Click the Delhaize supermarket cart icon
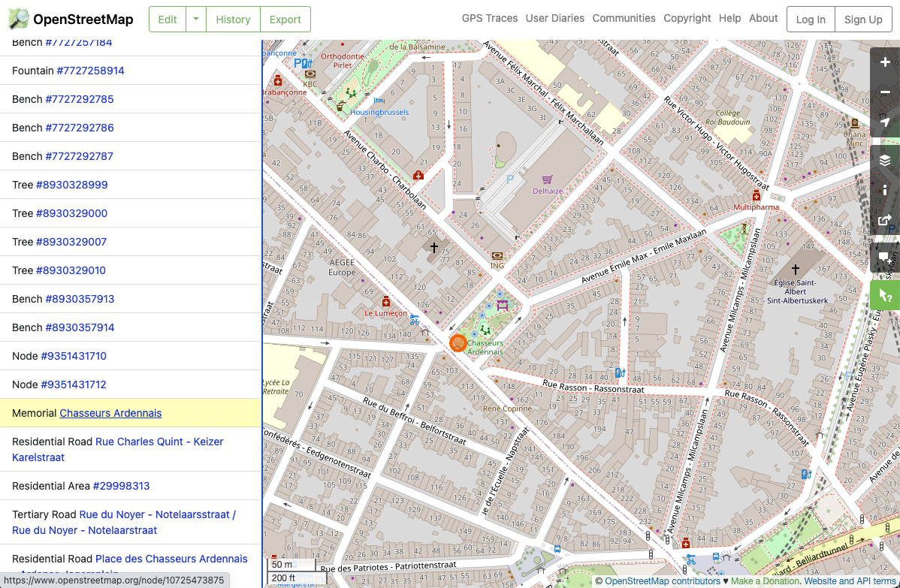This screenshot has width=900, height=588. point(547,179)
